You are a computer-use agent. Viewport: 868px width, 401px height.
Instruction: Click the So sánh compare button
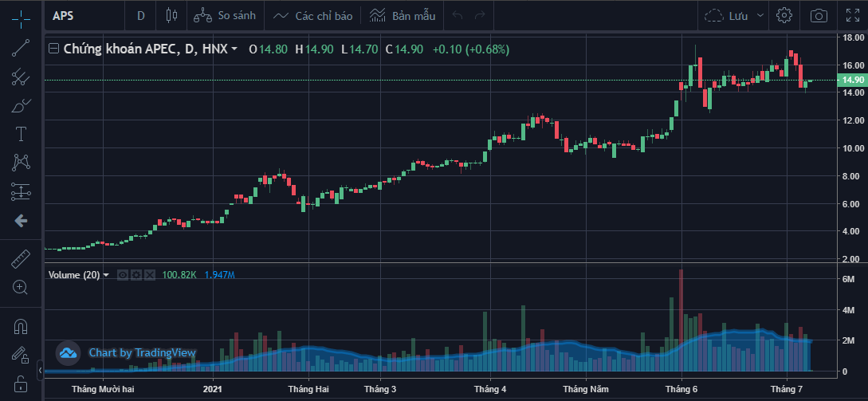point(226,15)
